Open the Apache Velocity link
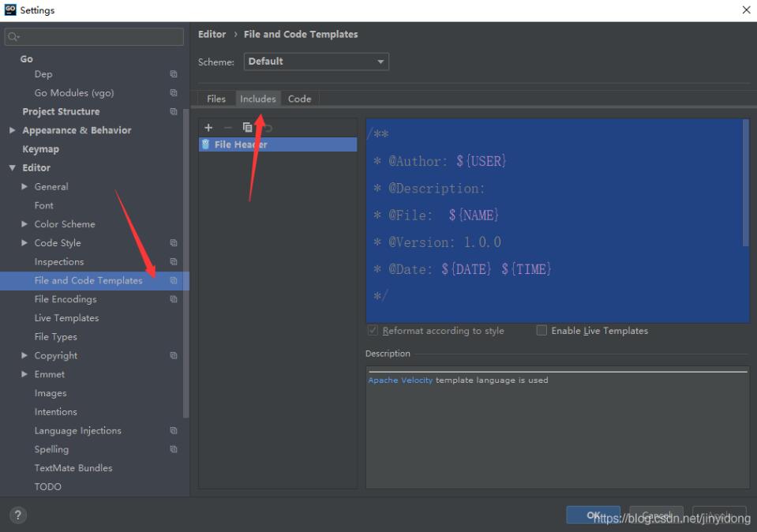Viewport: 757px width, 532px height. point(400,380)
